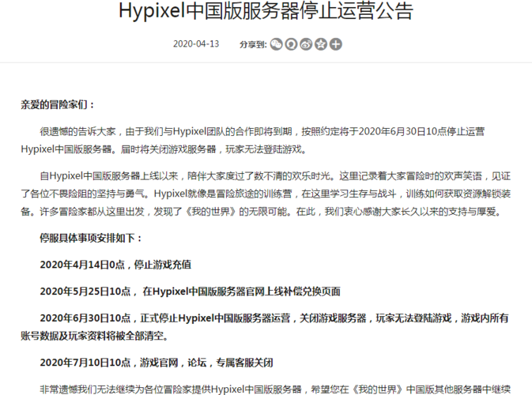Viewport: 532px width, 395px height.
Task: Share to Sina Weibo using its icon
Action: [x=306, y=44]
